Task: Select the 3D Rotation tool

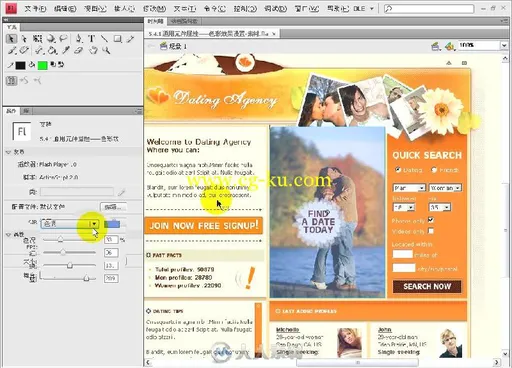Action: coord(51,39)
